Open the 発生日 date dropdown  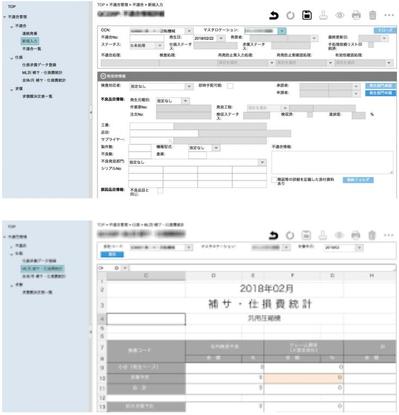pos(221,38)
